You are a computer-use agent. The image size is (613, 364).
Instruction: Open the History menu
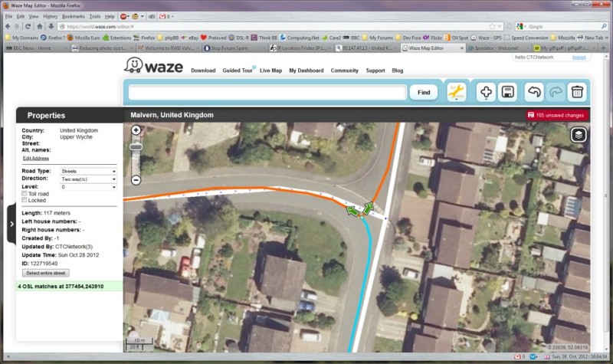click(50, 16)
